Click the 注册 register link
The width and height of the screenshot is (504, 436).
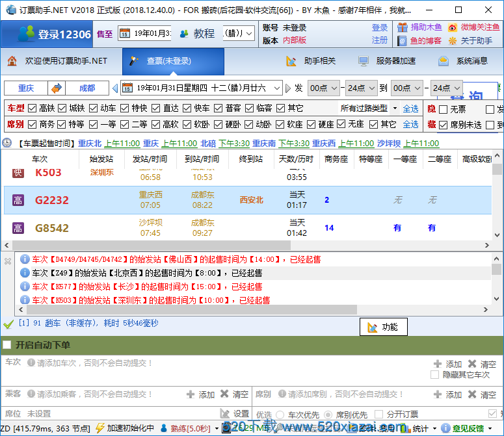tap(380, 40)
